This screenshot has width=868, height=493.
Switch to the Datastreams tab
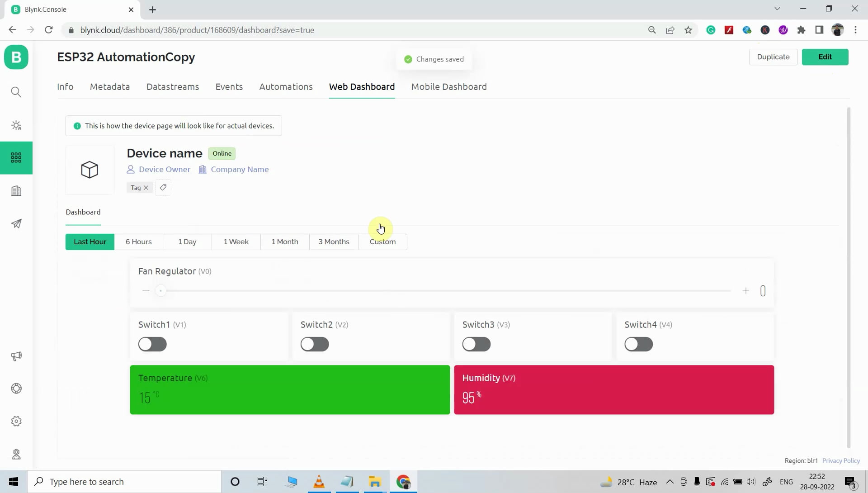click(x=173, y=87)
